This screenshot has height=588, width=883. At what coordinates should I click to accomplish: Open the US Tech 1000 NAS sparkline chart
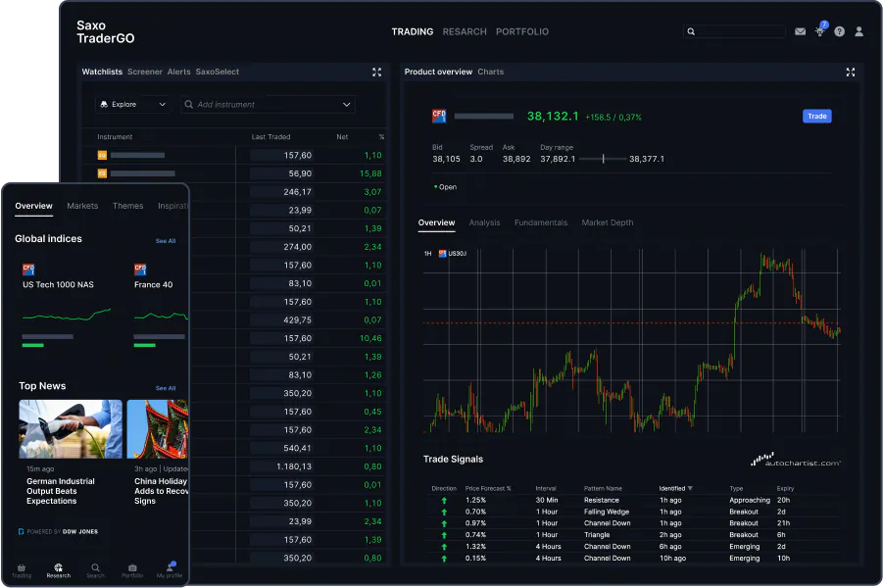click(67, 315)
